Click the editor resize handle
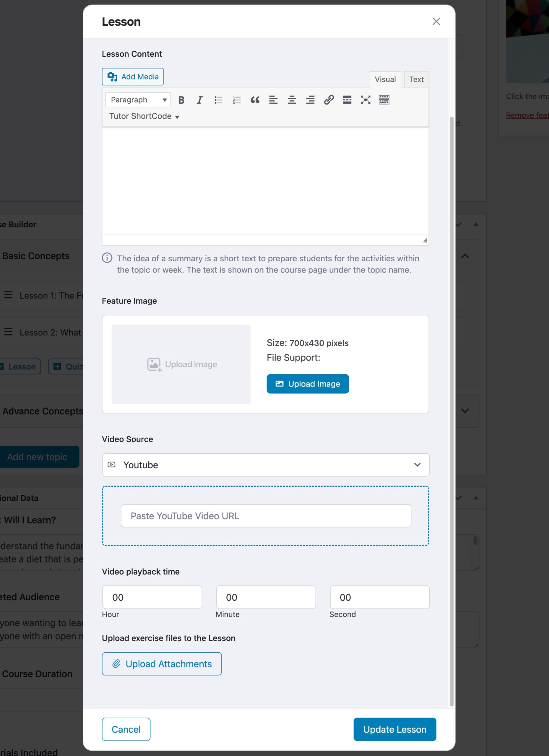This screenshot has height=756, width=549. [x=424, y=241]
